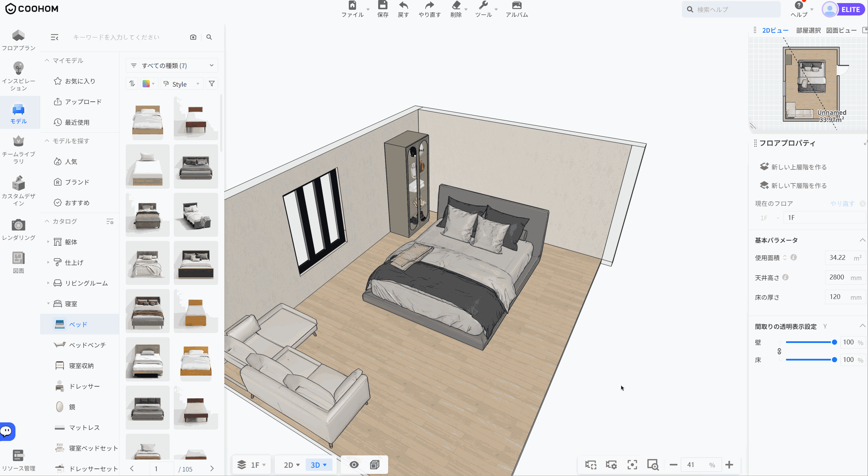Click 新しい上層階を作る button
Image resolution: width=868 pixels, height=476 pixels.
793,167
